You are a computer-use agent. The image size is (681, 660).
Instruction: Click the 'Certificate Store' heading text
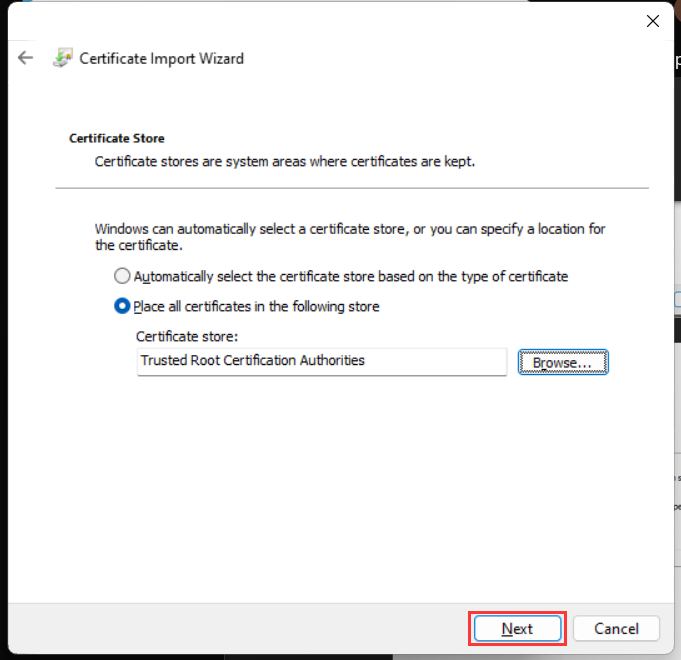coord(117,138)
